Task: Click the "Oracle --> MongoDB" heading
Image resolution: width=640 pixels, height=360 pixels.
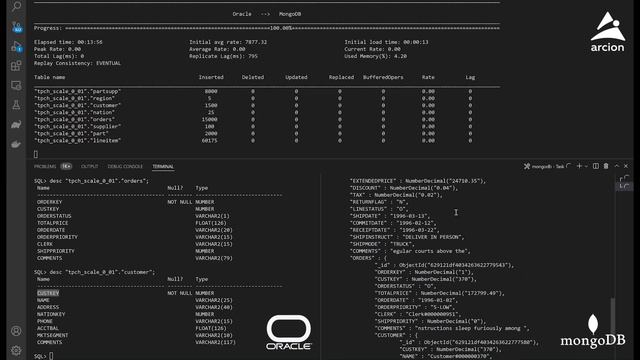Action: (x=267, y=14)
